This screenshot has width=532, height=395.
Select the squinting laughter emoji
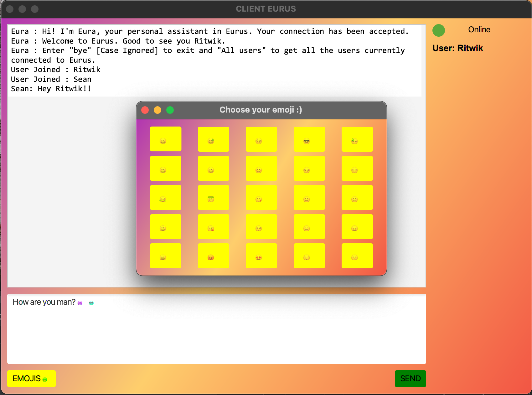point(213,168)
